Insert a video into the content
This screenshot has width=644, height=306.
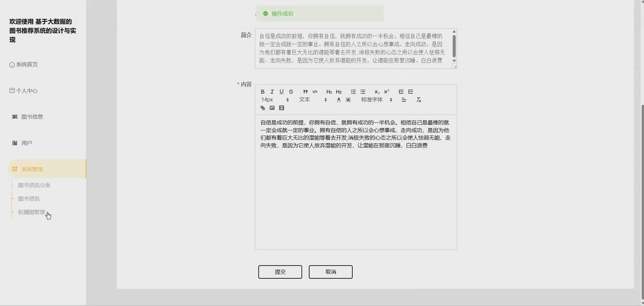(x=282, y=108)
